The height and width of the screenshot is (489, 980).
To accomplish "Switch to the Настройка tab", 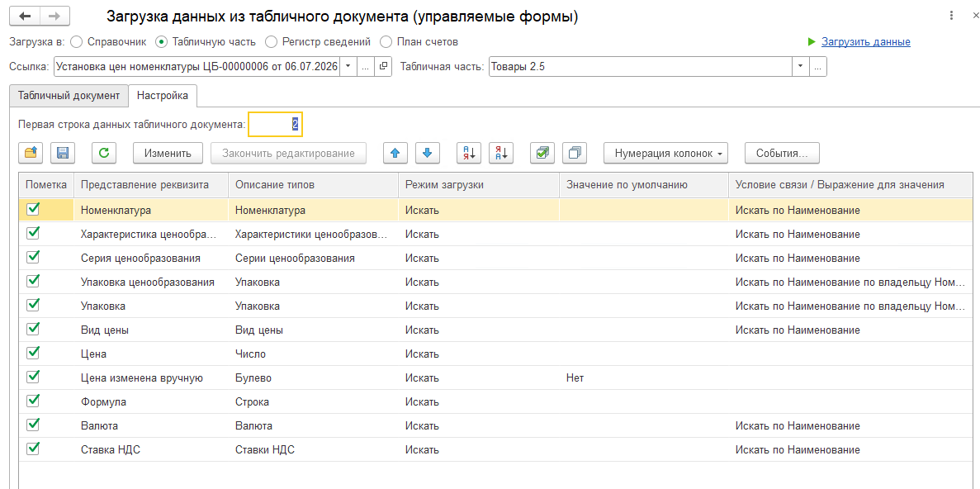I will [x=163, y=96].
